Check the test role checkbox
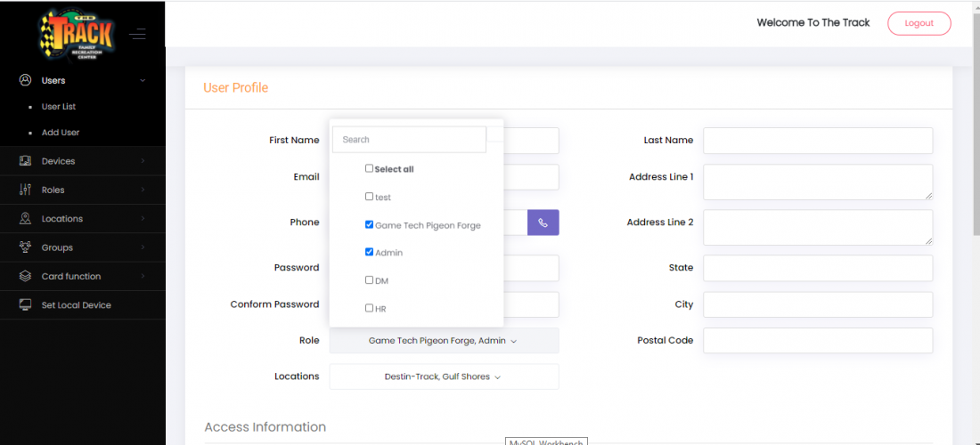The height and width of the screenshot is (445, 980). tap(369, 197)
